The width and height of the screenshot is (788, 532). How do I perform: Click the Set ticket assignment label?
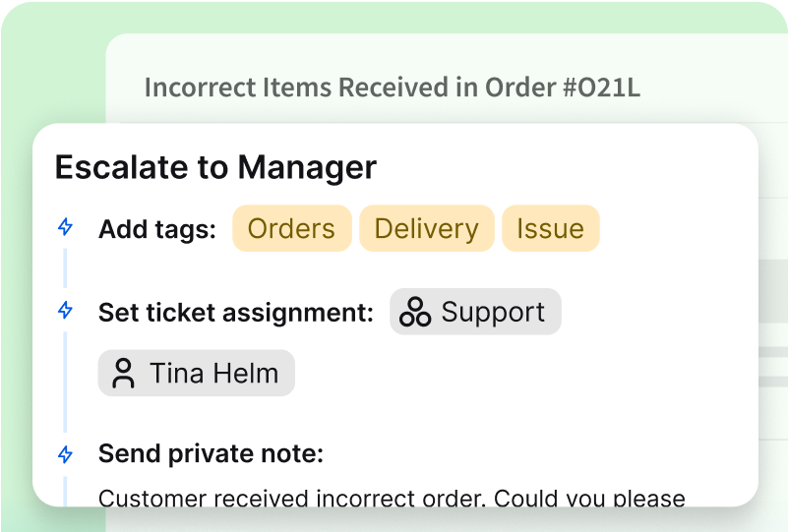click(x=236, y=313)
